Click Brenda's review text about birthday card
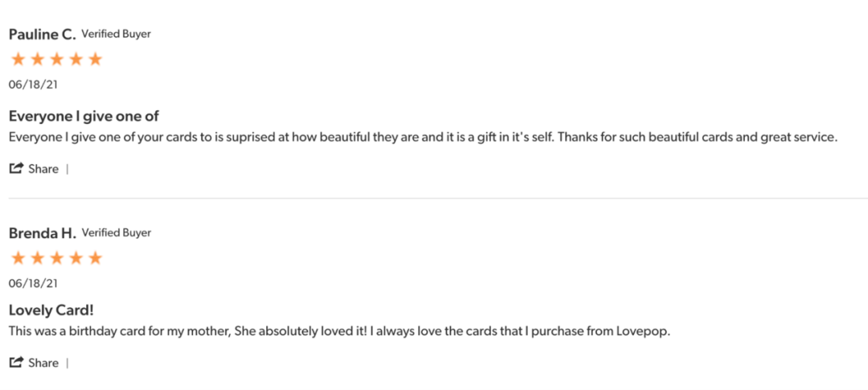This screenshot has width=868, height=390. pos(340,331)
